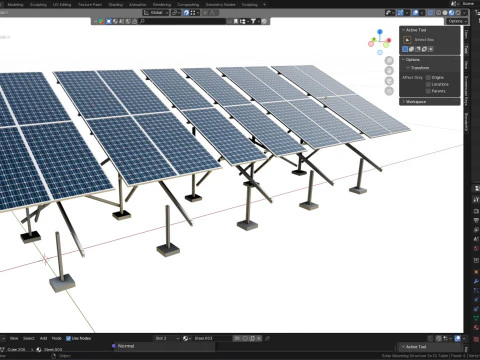Image resolution: width=480 pixels, height=360 pixels.
Task: Select solid viewport shading
Action: [445, 13]
